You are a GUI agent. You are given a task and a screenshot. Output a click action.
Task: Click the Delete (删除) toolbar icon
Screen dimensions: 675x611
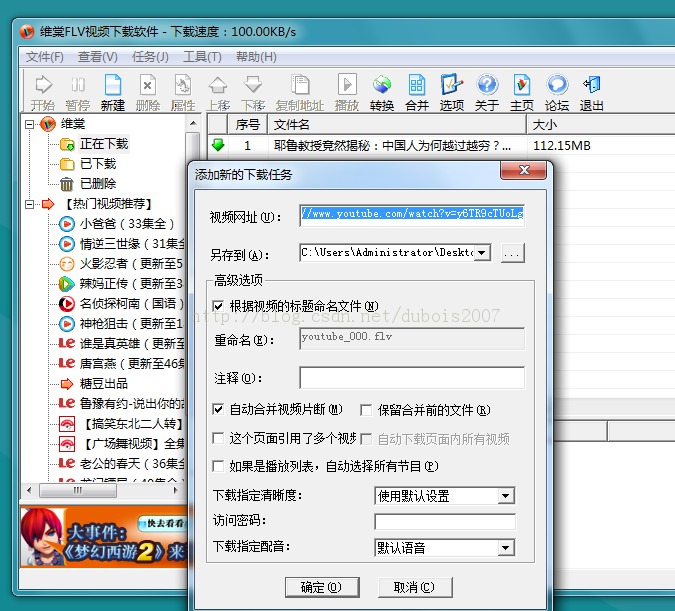pos(148,92)
